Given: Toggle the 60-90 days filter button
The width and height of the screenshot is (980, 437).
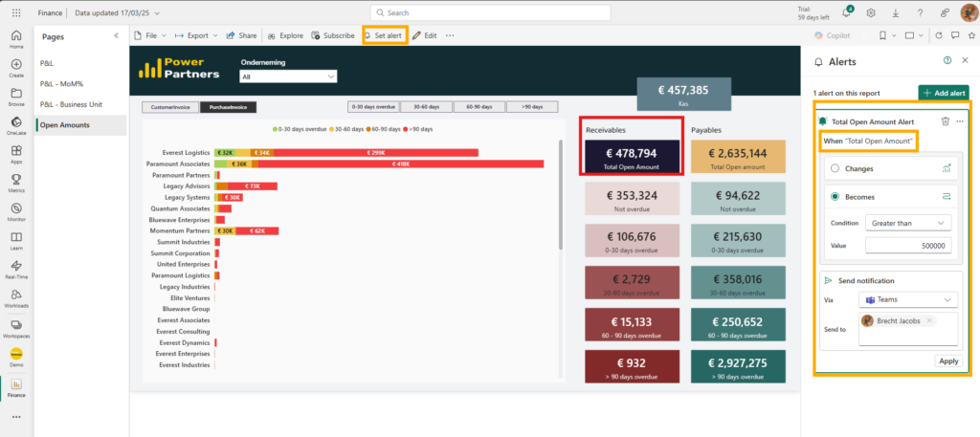Looking at the screenshot, I should click(x=479, y=107).
